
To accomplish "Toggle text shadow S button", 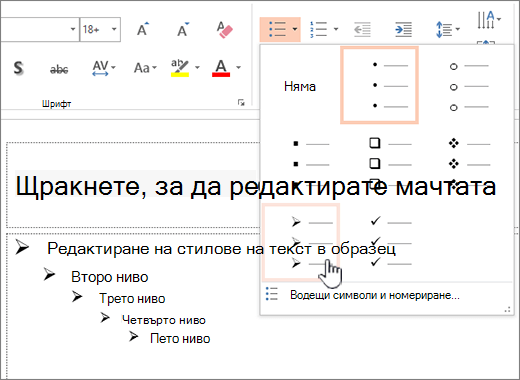I will [19, 68].
